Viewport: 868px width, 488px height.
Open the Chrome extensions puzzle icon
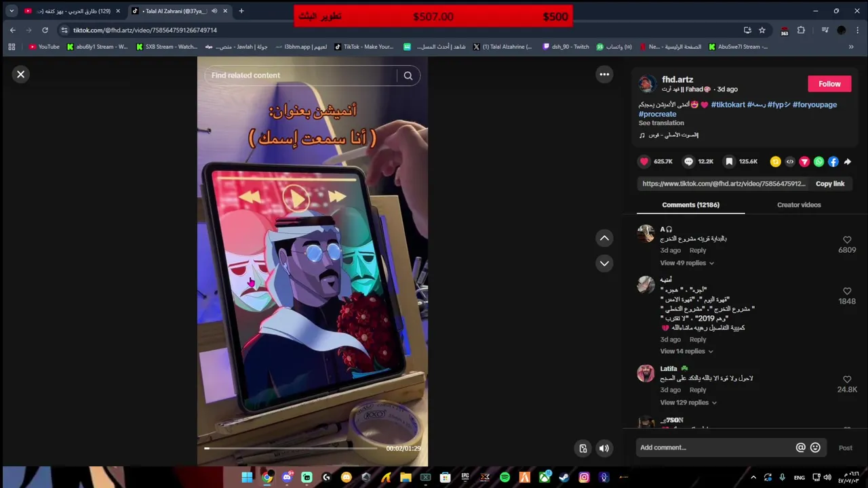coord(801,30)
